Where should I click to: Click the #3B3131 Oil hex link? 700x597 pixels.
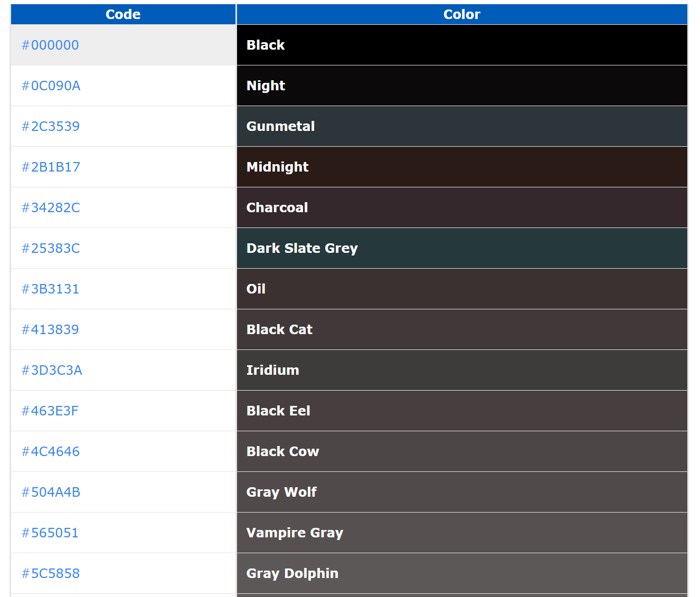(x=50, y=289)
